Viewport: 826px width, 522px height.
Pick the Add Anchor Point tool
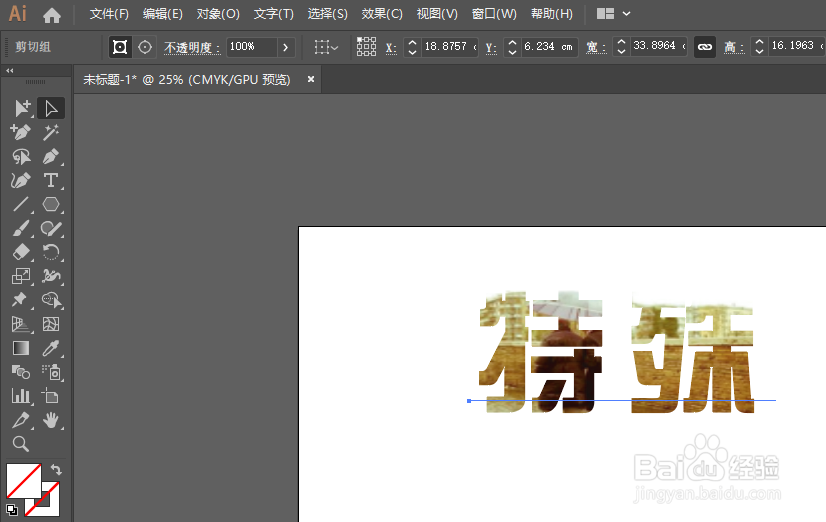click(x=21, y=132)
